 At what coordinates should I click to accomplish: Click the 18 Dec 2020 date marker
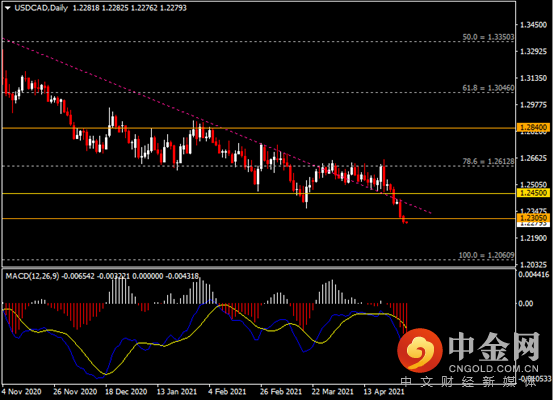[126, 392]
